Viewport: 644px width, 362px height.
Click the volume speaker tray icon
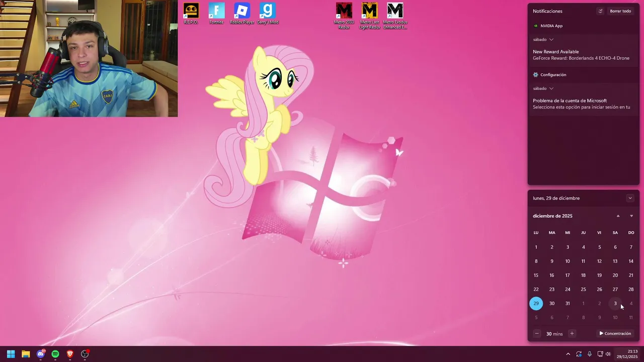pos(608,354)
